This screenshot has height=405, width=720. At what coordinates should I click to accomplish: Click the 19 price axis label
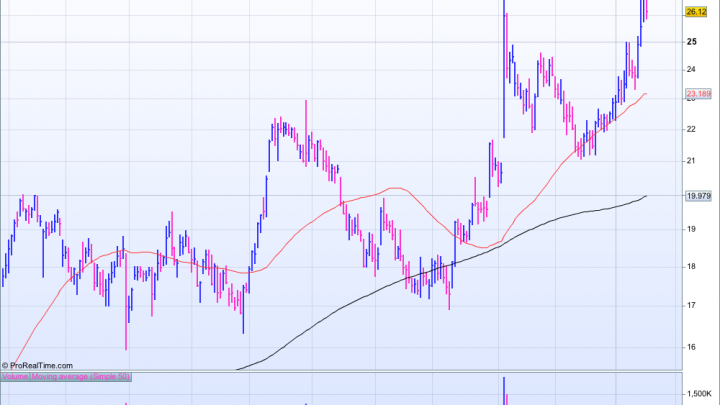pos(691,229)
